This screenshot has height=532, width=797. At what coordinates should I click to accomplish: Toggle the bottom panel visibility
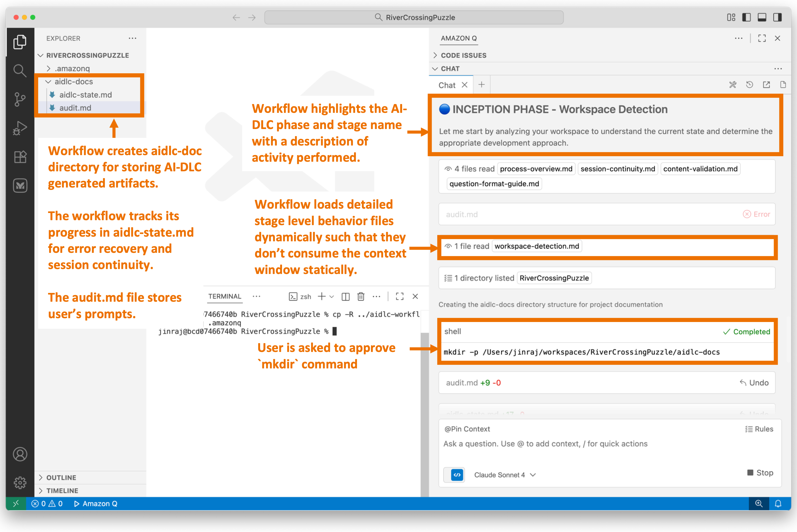762,17
